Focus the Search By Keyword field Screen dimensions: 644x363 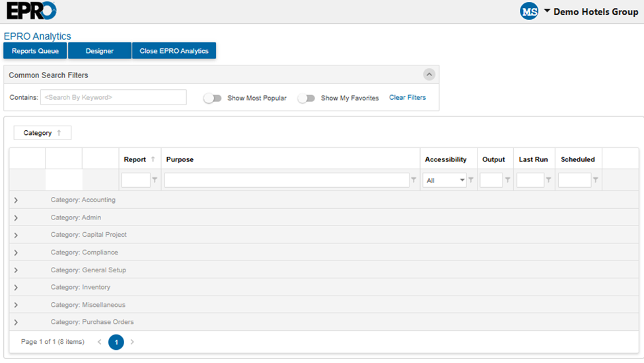point(113,98)
